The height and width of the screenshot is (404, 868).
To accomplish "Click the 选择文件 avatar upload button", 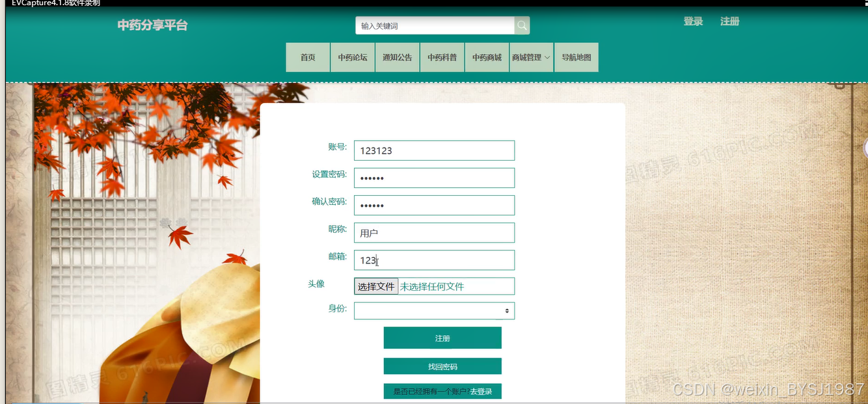I will tap(376, 286).
